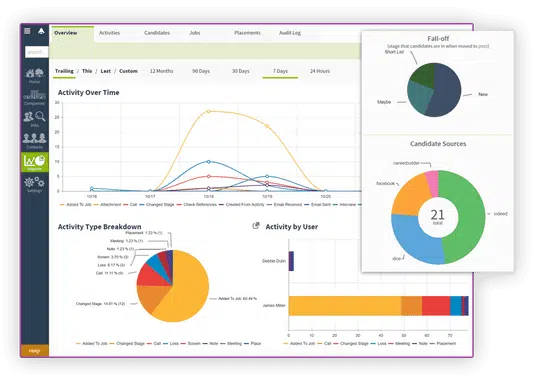Image resolution: width=534 pixels, height=380 pixels.
Task: Click the Activity Type Breakdown heading
Action: 99,227
